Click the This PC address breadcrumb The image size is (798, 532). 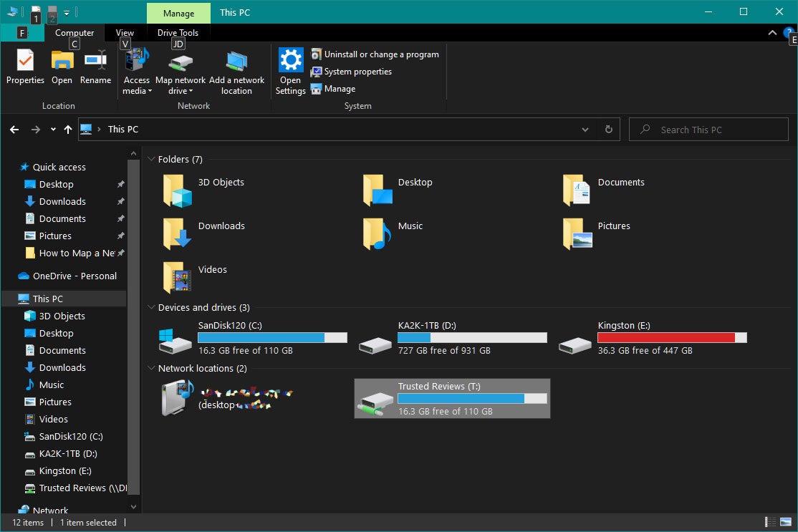tap(123, 129)
